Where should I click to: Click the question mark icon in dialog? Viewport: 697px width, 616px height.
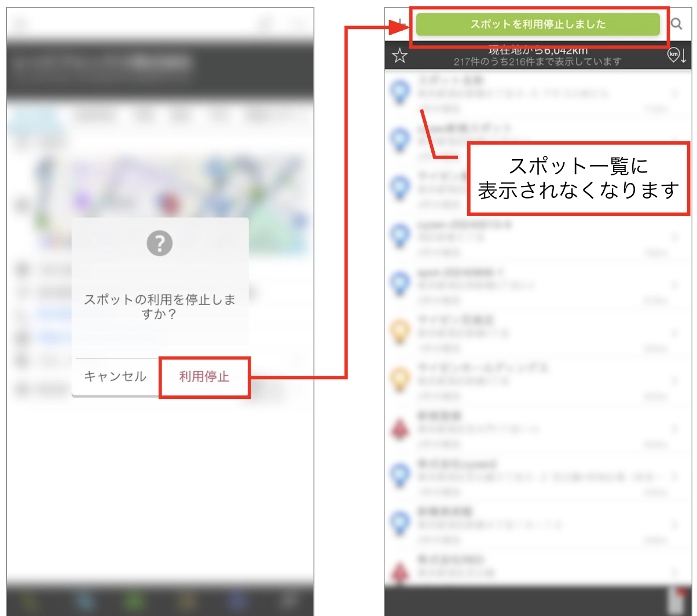160,244
